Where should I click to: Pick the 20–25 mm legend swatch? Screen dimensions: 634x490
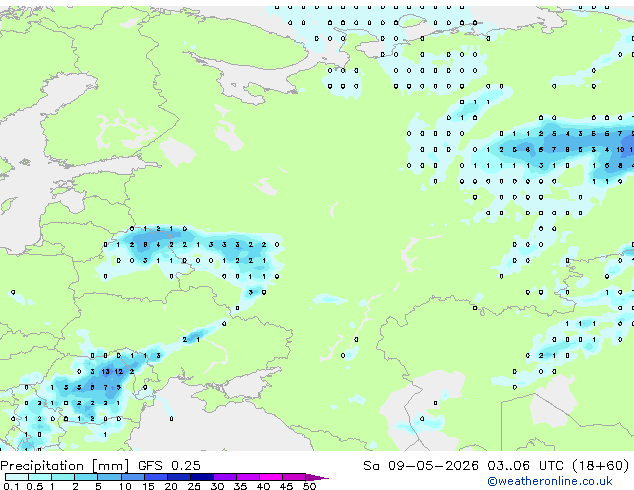[x=178, y=477]
